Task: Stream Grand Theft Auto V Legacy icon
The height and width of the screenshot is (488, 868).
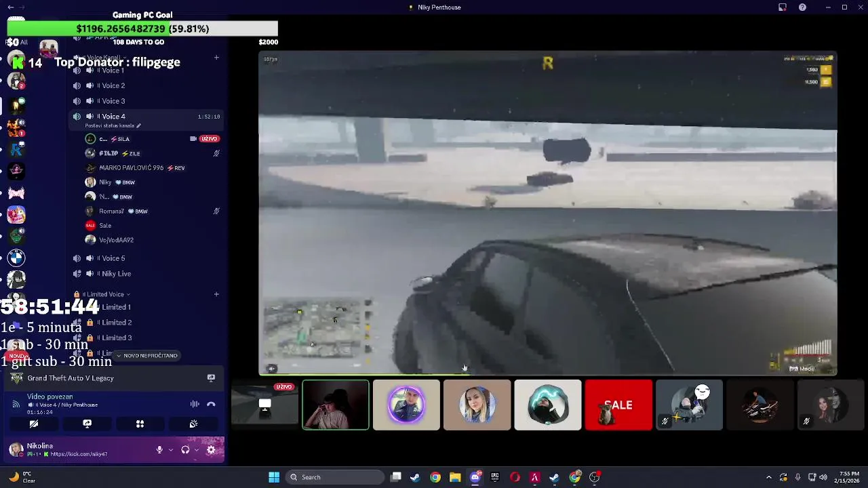Action: coord(211,378)
